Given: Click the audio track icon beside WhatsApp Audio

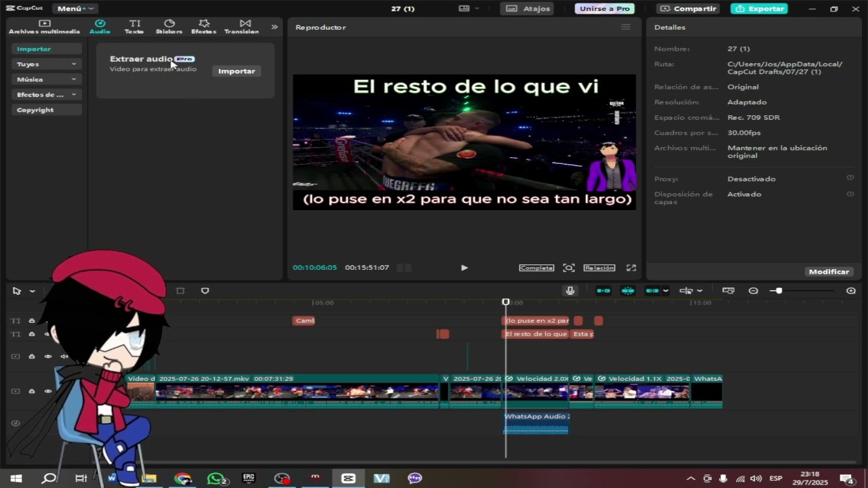Looking at the screenshot, I should pos(16,423).
